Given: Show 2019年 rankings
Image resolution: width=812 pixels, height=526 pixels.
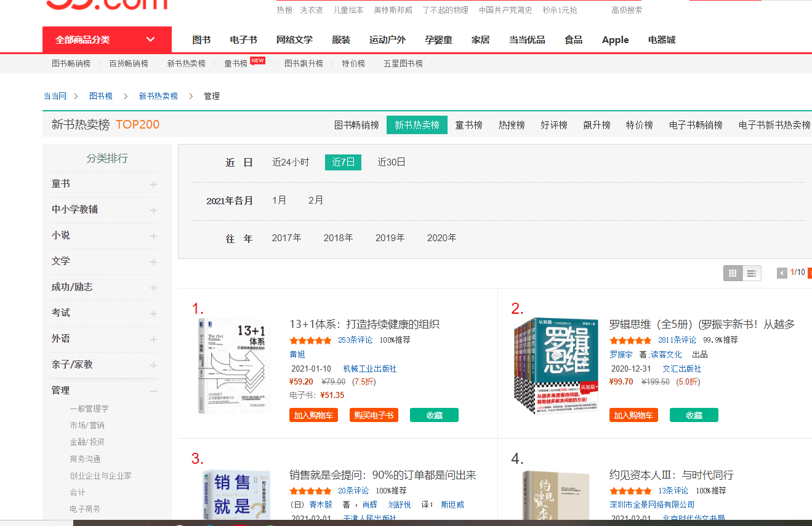Looking at the screenshot, I should (x=390, y=238).
